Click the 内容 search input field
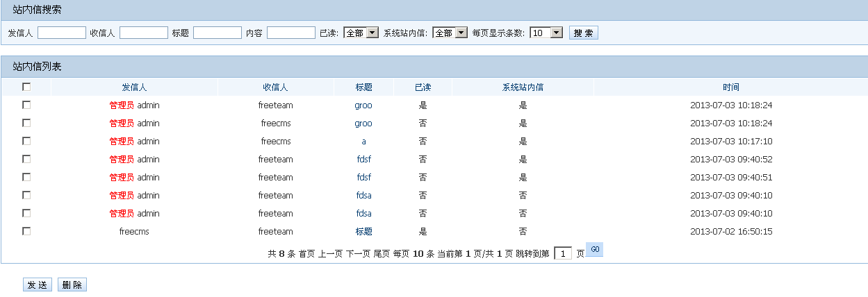 click(291, 33)
